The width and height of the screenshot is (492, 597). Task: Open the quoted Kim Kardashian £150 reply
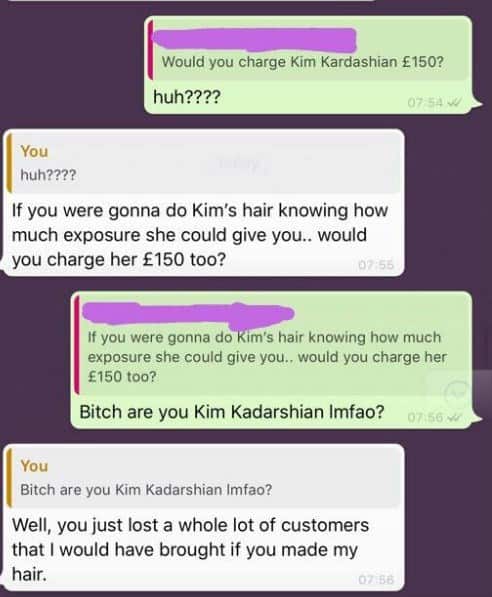[309, 50]
